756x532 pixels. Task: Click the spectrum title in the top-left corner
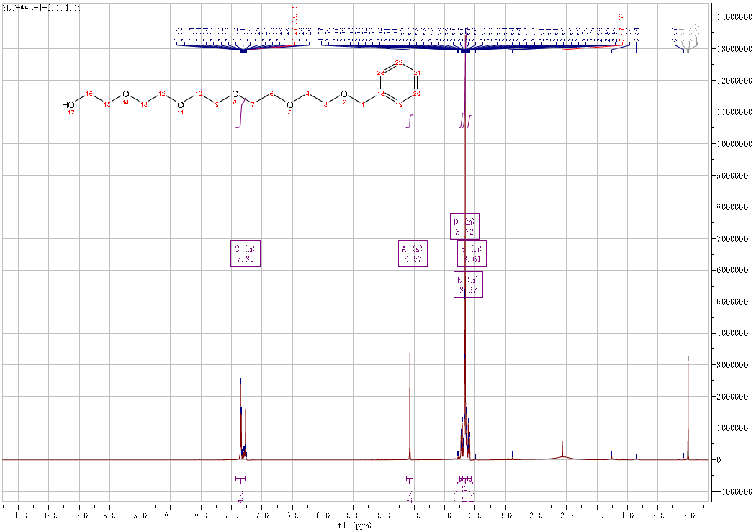pyautogui.click(x=42, y=8)
